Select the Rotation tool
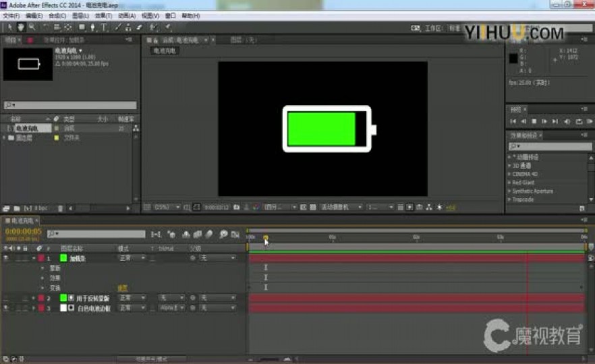Image resolution: width=595 pixels, height=364 pixels. click(x=46, y=27)
